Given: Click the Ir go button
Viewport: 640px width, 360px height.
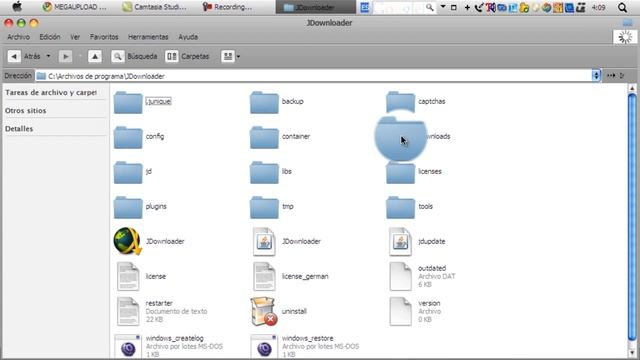Looking at the screenshot, I should [x=616, y=76].
